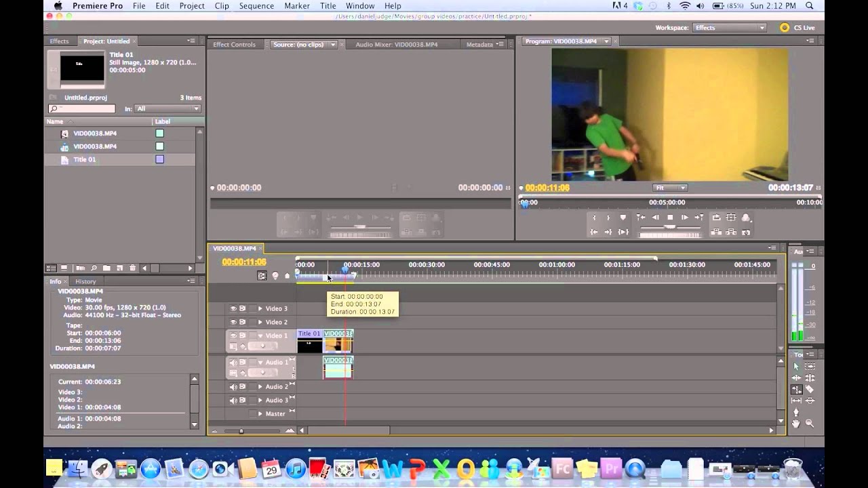The height and width of the screenshot is (488, 868).
Task: Click the Loop button in Program monitor
Action: pyautogui.click(x=716, y=218)
